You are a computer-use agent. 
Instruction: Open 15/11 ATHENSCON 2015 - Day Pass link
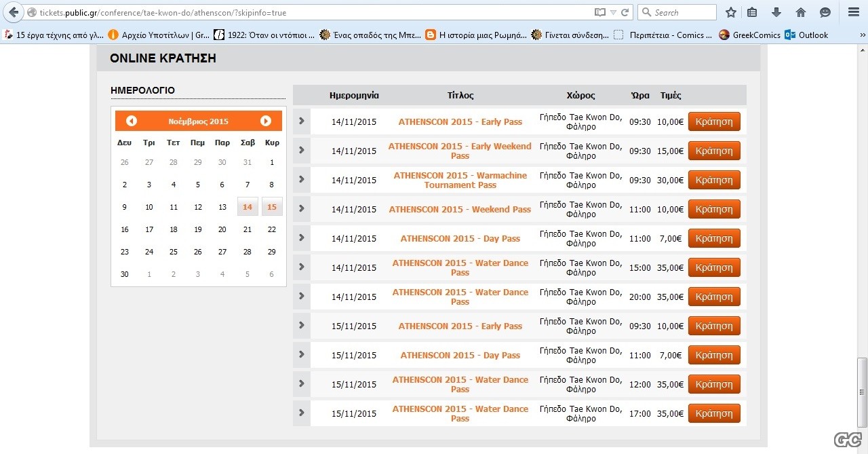460,356
